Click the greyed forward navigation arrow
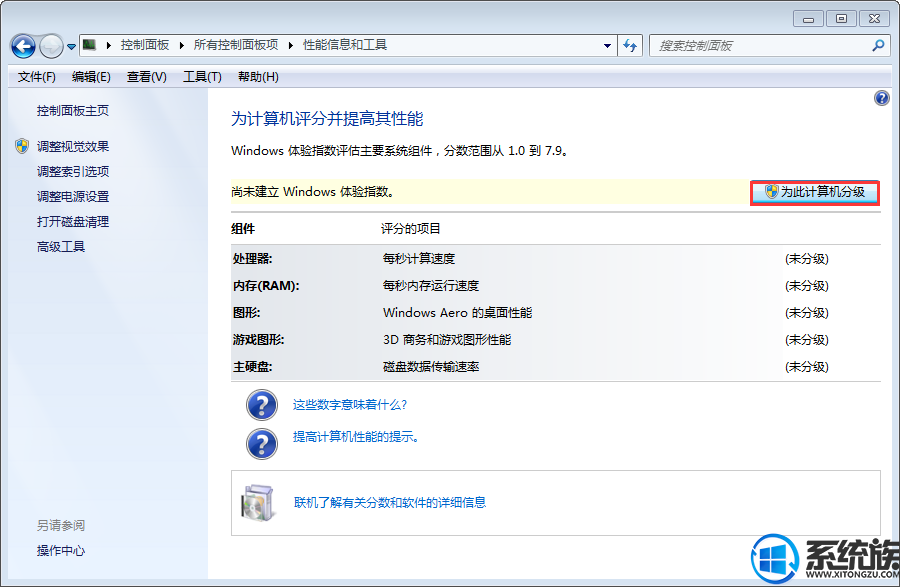Image resolution: width=900 pixels, height=587 pixels. tap(51, 46)
